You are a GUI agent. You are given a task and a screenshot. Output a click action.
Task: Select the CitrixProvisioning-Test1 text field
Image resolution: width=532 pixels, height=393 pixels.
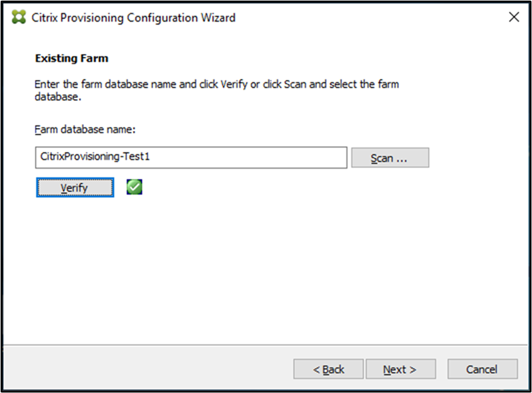[x=191, y=157]
